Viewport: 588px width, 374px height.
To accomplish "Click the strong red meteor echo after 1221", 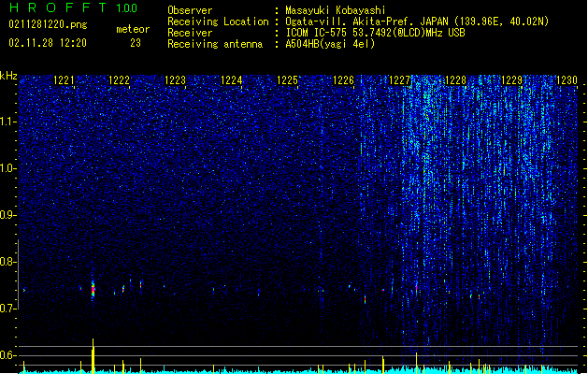I will 93,289.
